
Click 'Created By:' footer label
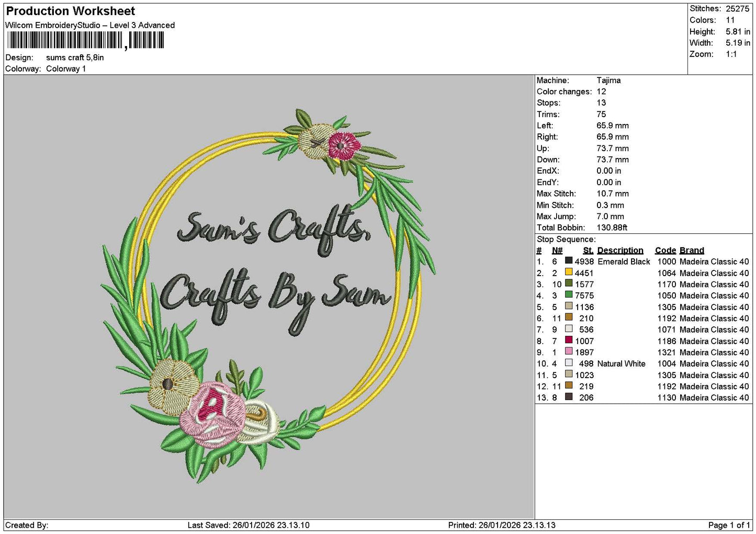point(27,525)
